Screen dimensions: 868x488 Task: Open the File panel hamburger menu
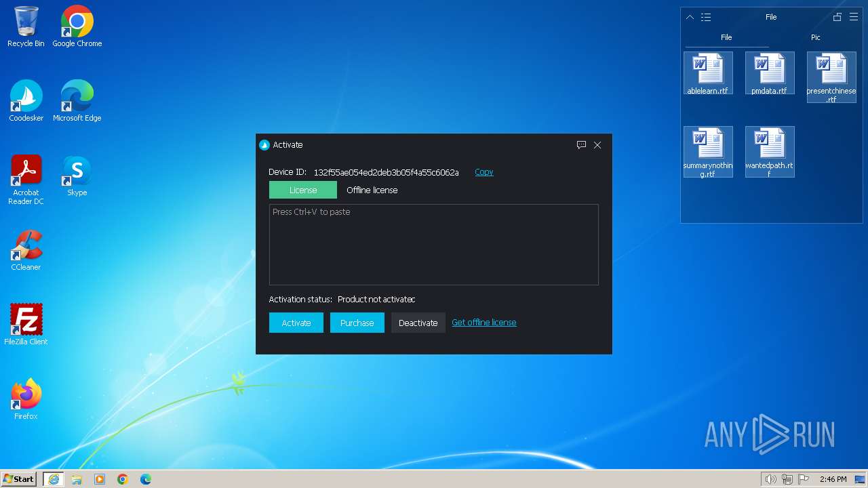coord(854,17)
